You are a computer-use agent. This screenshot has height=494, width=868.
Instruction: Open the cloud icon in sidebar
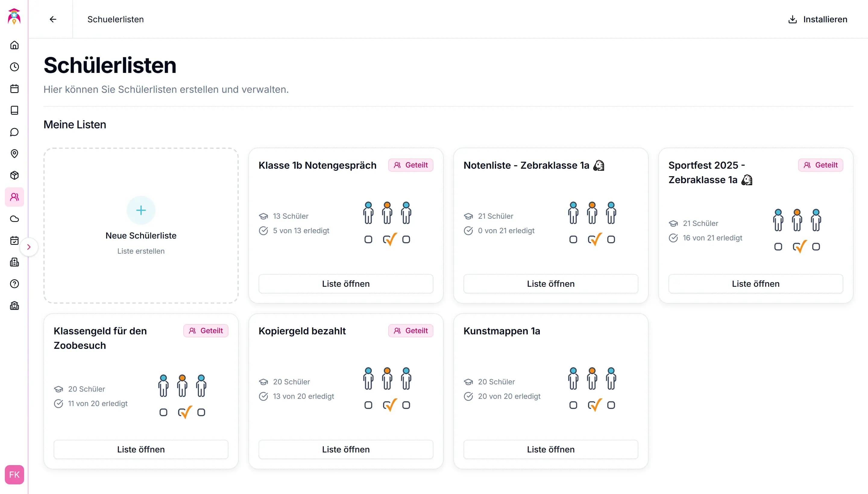pyautogui.click(x=14, y=219)
